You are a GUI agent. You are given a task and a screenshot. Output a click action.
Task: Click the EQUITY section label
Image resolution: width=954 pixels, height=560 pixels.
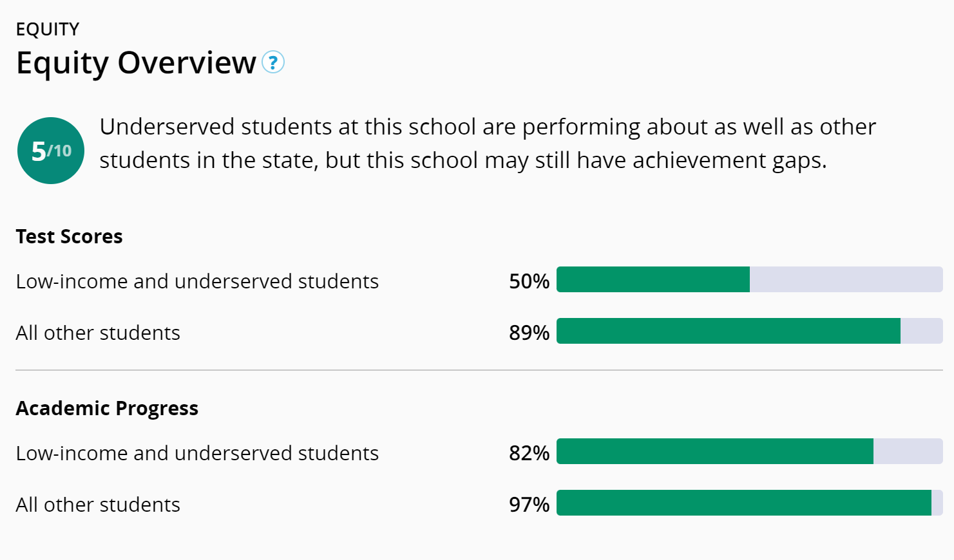48,29
